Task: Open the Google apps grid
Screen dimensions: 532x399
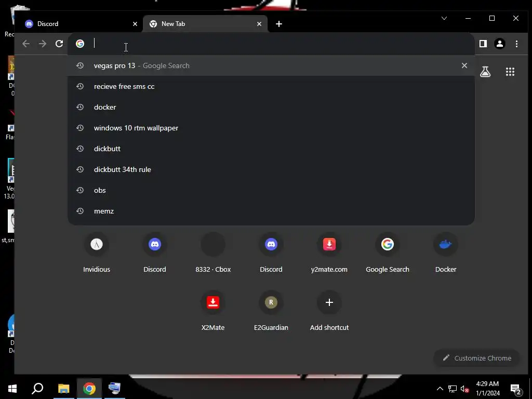Action: (x=510, y=72)
